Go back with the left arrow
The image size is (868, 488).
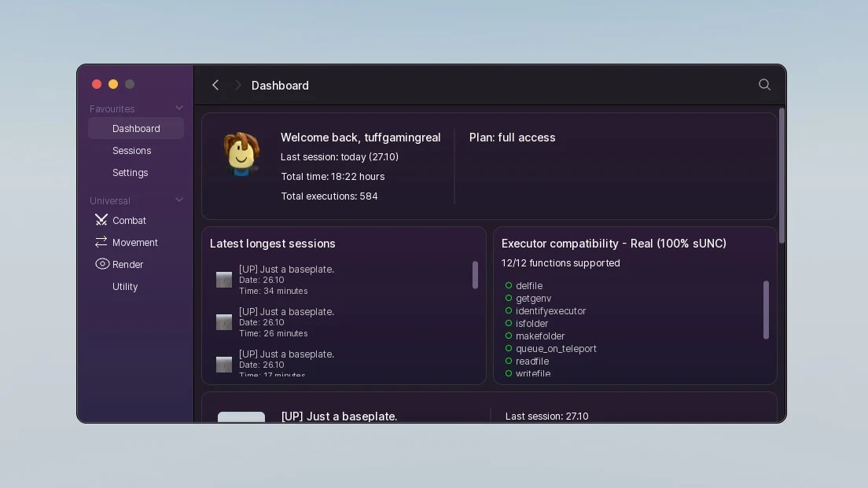(x=215, y=85)
